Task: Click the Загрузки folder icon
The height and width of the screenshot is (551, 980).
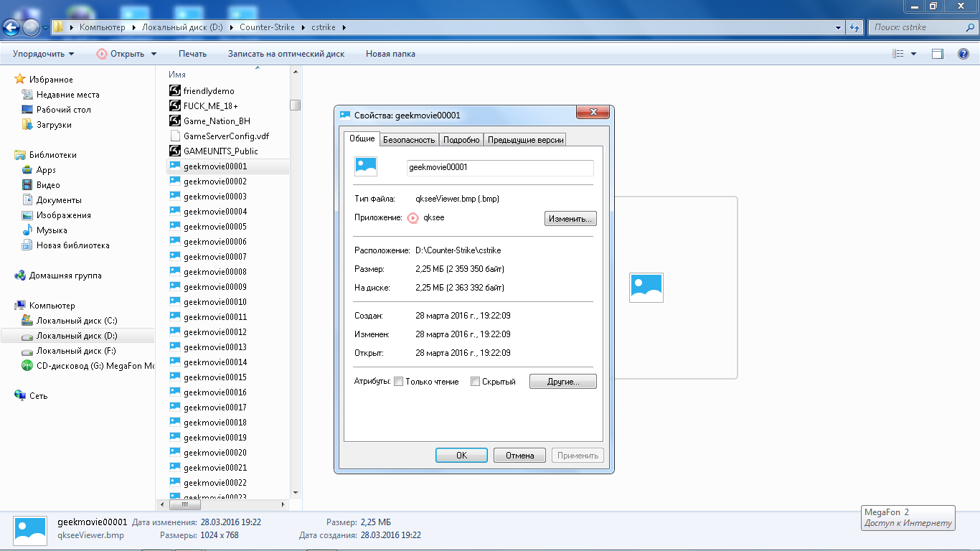Action: 27,125
